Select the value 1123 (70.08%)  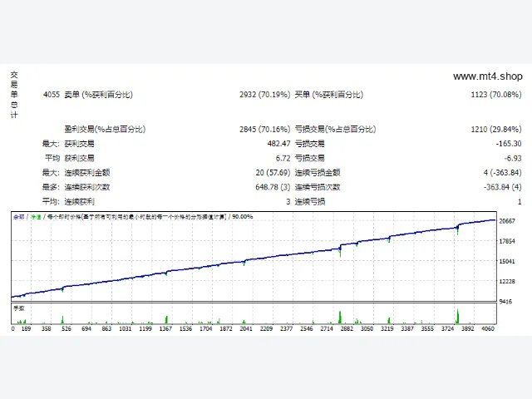[x=496, y=95]
